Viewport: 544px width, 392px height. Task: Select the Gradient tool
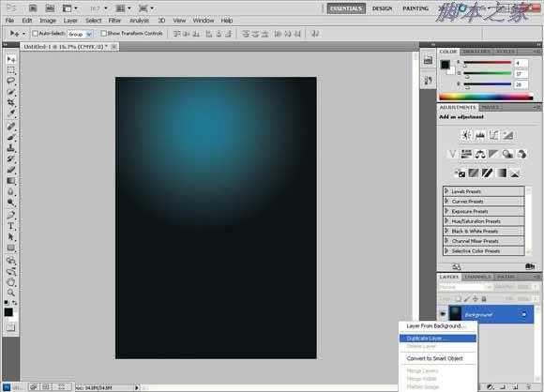coord(10,181)
